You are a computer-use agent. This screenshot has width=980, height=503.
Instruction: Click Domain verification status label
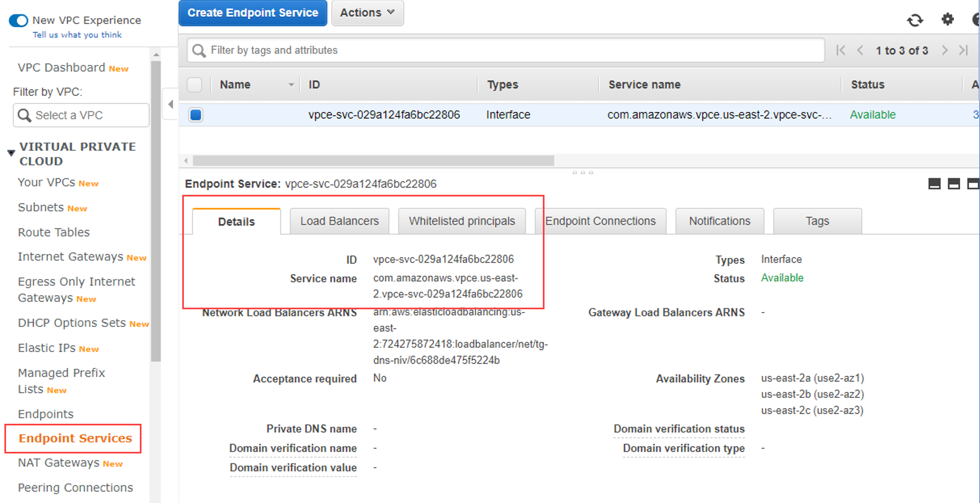pos(679,429)
